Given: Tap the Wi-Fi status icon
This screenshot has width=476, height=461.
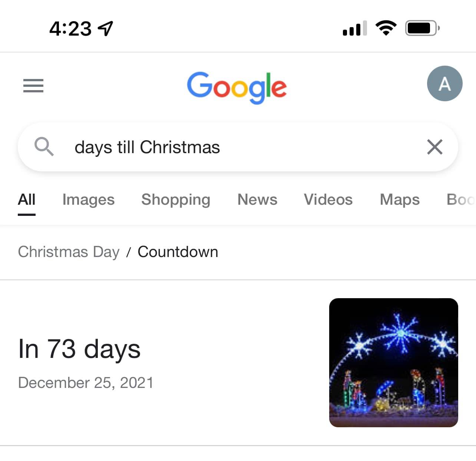Looking at the screenshot, I should pyautogui.click(x=386, y=28).
